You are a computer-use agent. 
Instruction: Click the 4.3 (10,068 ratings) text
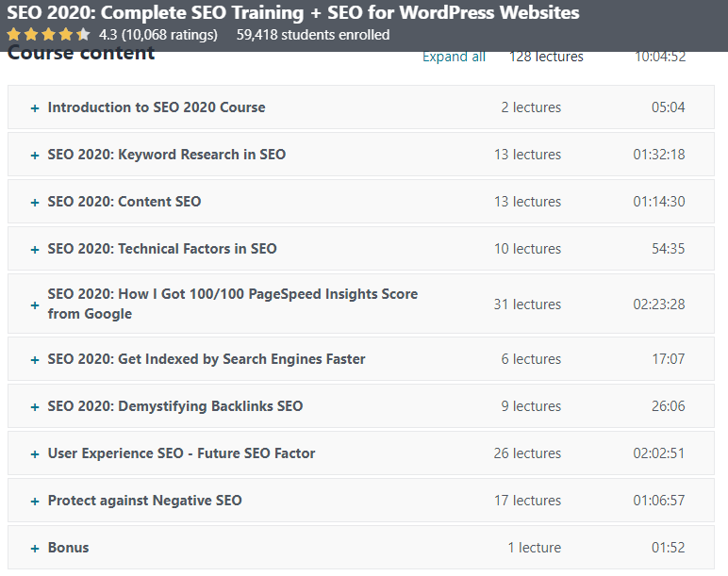[x=157, y=35]
